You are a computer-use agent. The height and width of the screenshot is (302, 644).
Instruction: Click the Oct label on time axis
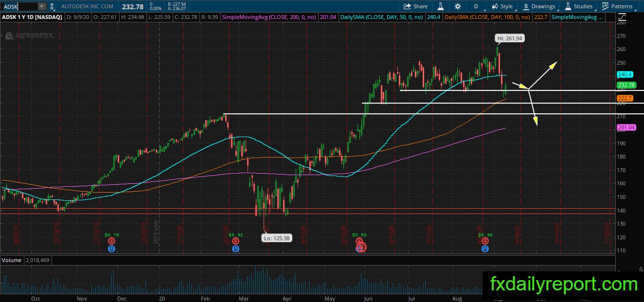pyautogui.click(x=35, y=300)
